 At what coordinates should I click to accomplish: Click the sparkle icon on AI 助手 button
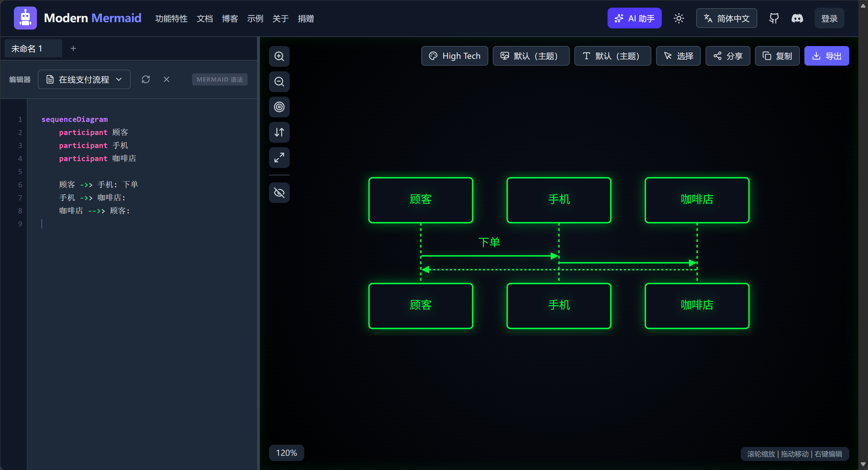click(x=619, y=18)
